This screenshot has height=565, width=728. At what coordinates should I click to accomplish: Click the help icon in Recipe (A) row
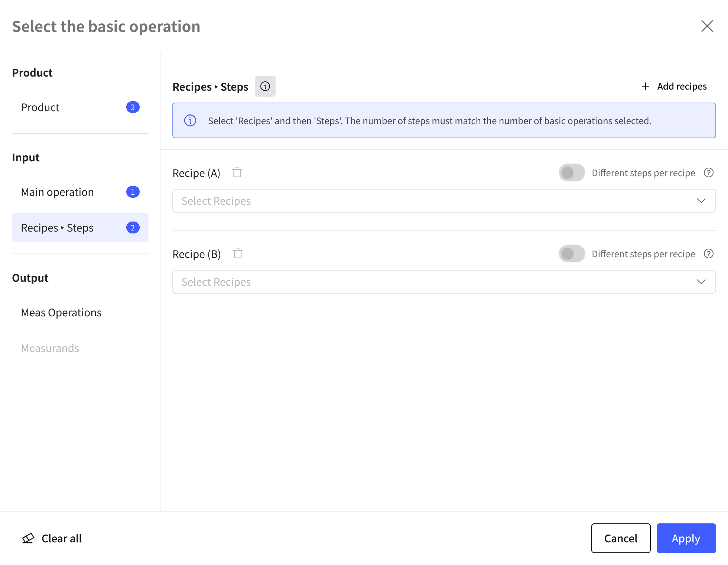point(708,173)
